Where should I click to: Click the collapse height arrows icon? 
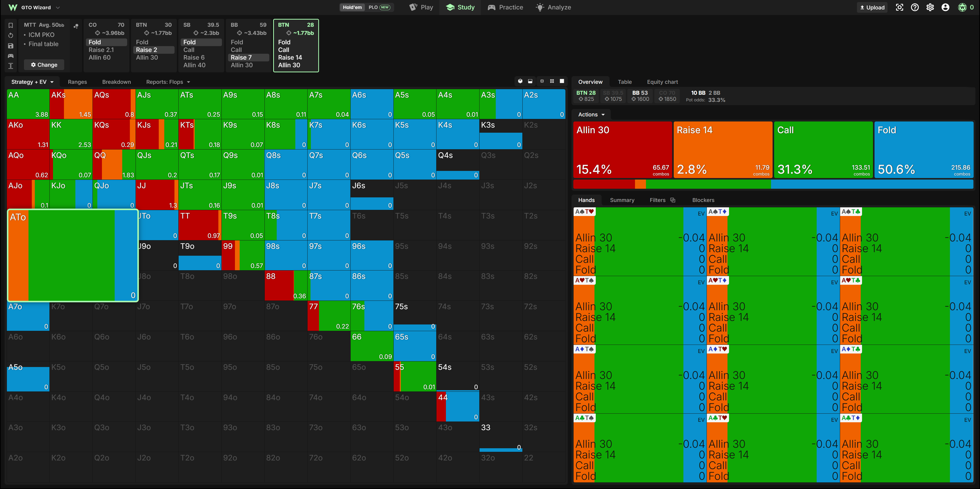pos(11,66)
